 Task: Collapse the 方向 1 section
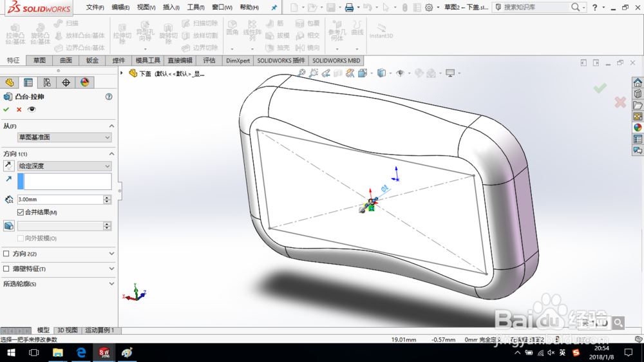111,154
